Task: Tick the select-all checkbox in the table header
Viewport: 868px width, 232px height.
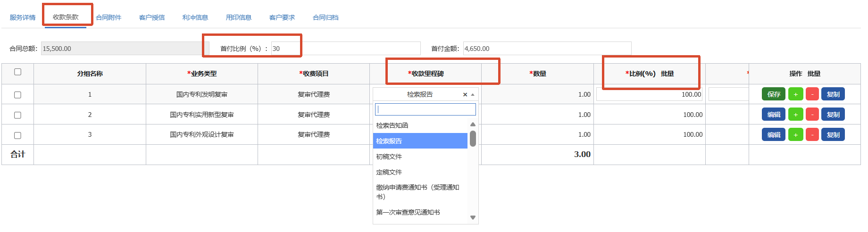Action: [x=18, y=72]
